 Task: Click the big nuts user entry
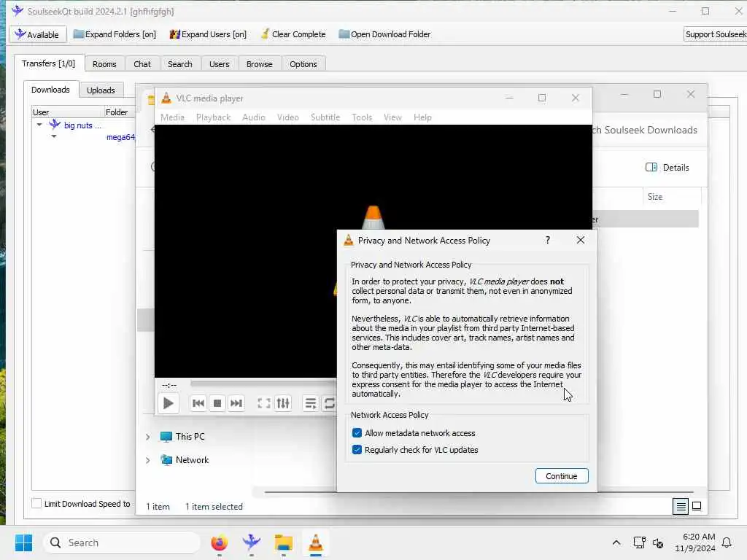pos(82,125)
